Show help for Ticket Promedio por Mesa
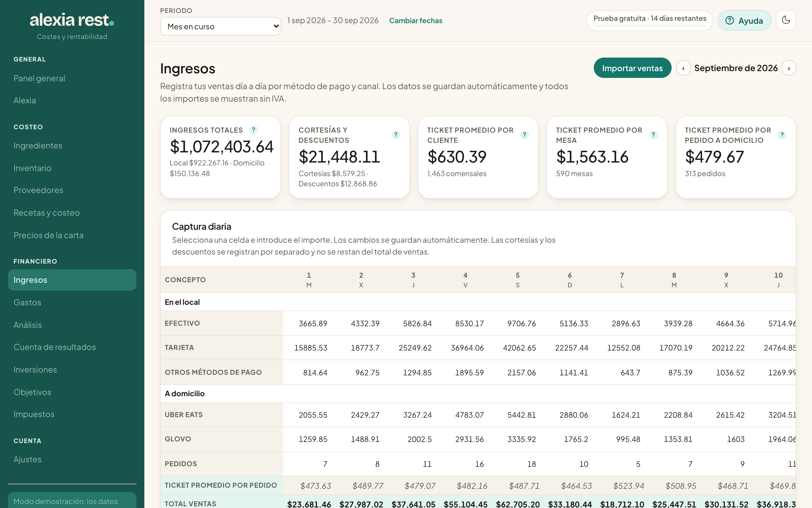Viewport: 812px width, 508px height. [653, 135]
